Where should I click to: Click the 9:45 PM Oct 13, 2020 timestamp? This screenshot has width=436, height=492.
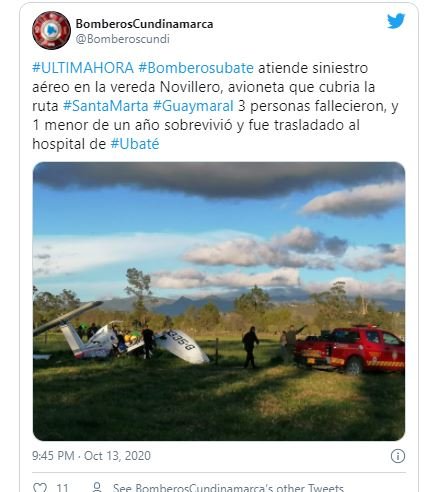(91, 456)
